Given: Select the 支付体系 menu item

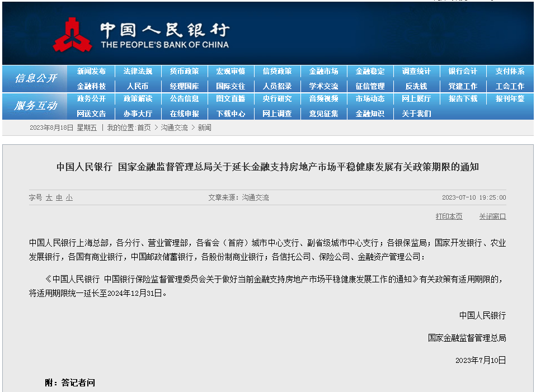Looking at the screenshot, I should pos(510,72).
